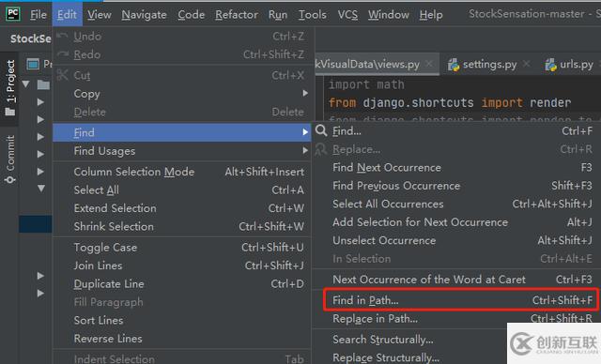Click the Cut scissors icon
601x364 pixels.
click(63, 75)
